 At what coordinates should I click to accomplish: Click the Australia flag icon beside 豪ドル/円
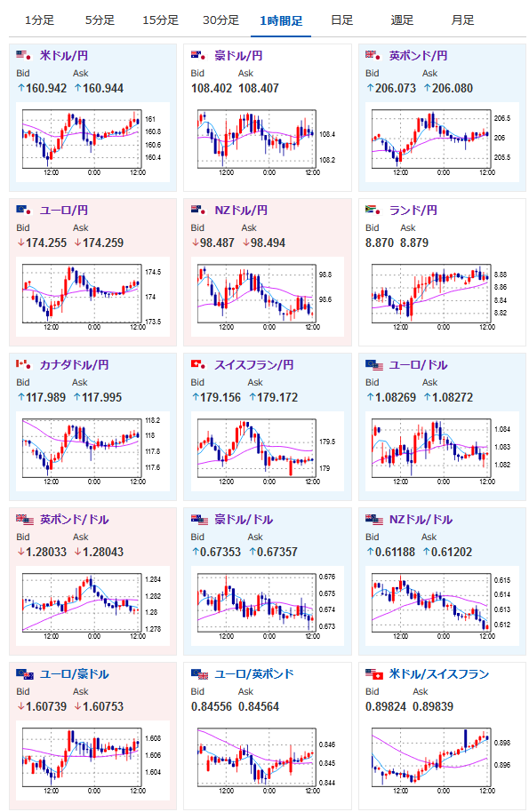click(198, 55)
